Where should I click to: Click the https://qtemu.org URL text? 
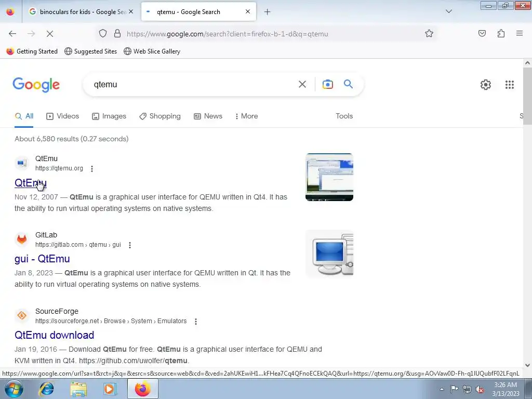point(59,168)
